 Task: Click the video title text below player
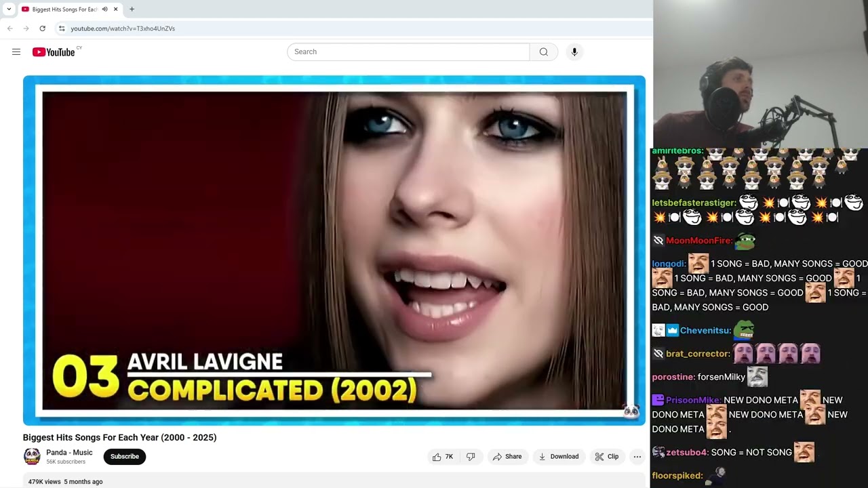pos(120,437)
